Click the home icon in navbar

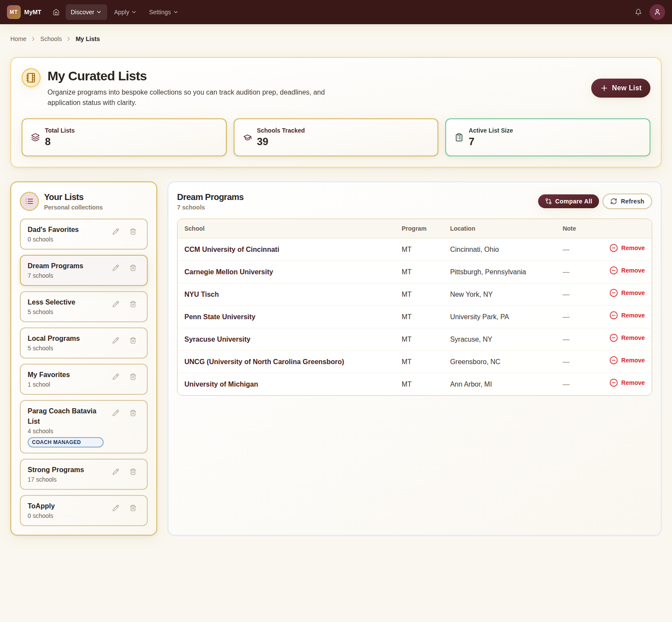pyautogui.click(x=56, y=12)
